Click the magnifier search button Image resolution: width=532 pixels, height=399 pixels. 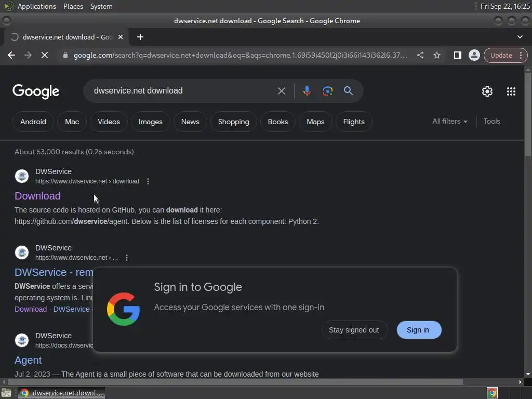(348, 91)
